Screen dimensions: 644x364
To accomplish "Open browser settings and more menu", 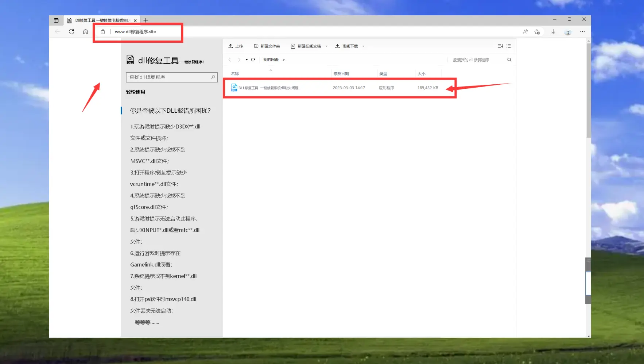I will 582,32.
